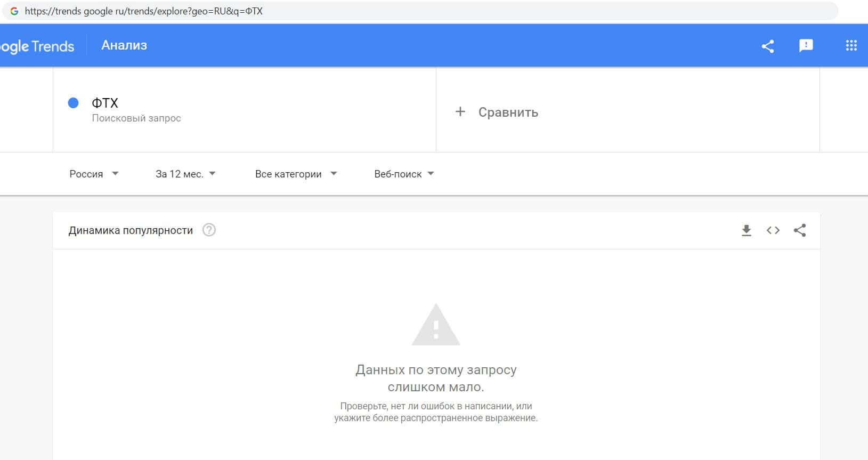
Task: Open the feedback icon in the header
Action: coord(806,46)
